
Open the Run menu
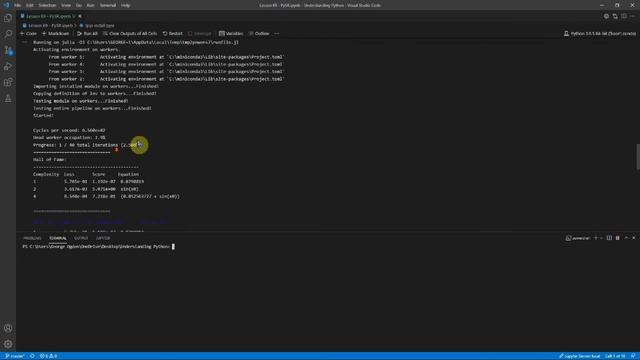[91, 5]
